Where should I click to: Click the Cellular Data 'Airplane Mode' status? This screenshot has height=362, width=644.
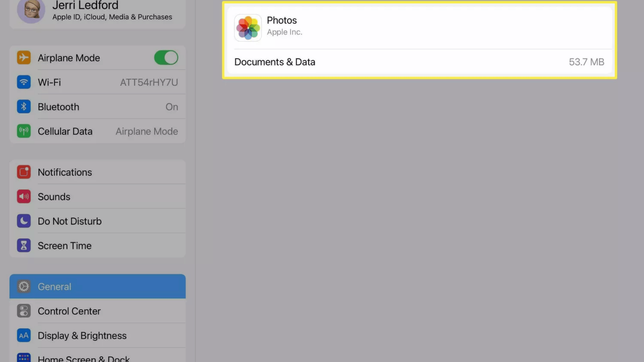pyautogui.click(x=147, y=131)
